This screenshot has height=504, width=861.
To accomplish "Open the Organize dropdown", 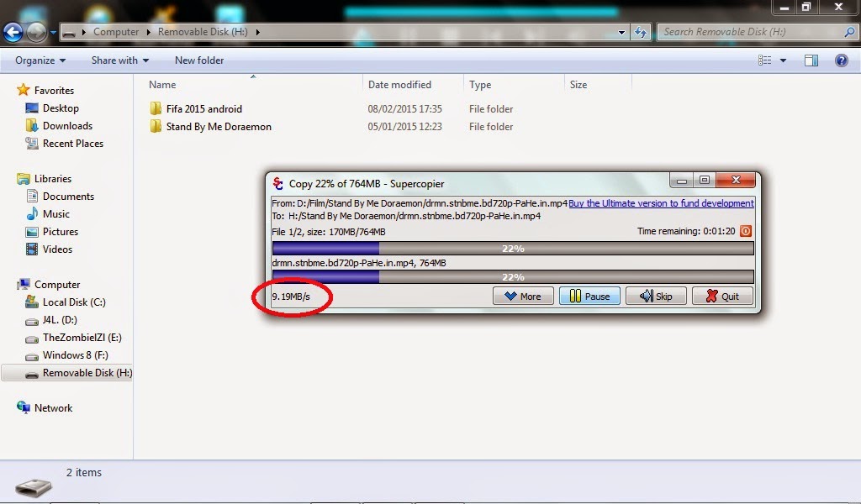I will (39, 60).
